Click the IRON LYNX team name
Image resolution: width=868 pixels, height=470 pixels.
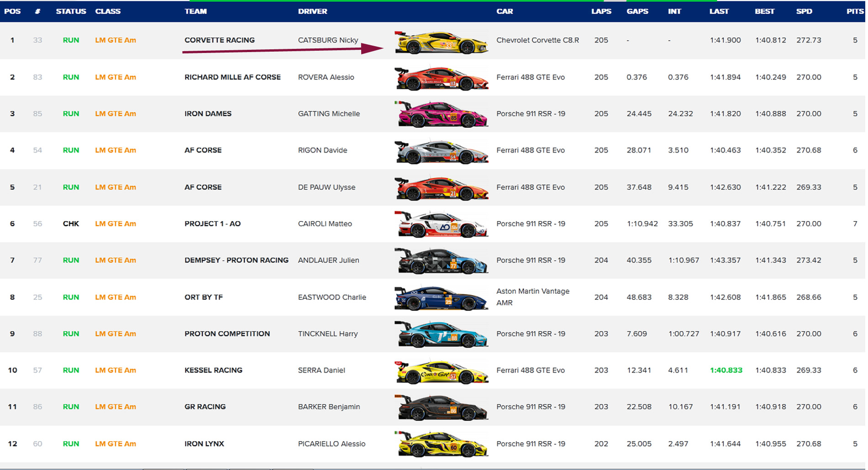pyautogui.click(x=204, y=444)
